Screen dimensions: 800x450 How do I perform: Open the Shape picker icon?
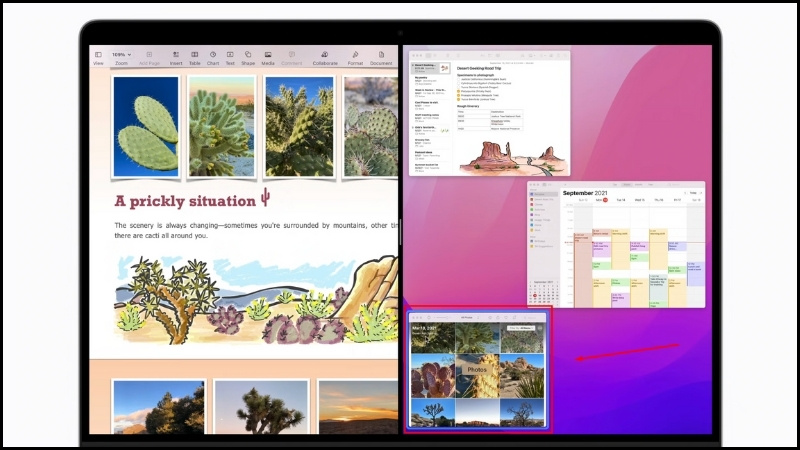point(248,55)
